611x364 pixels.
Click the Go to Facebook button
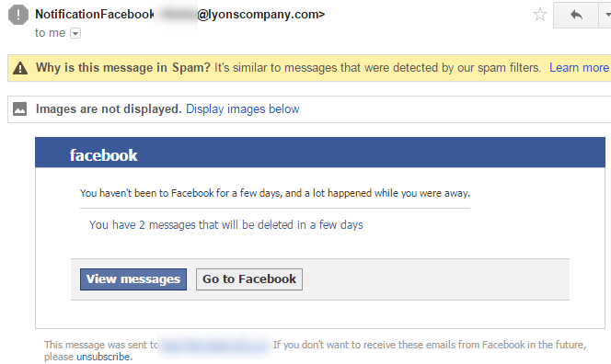[x=249, y=279]
